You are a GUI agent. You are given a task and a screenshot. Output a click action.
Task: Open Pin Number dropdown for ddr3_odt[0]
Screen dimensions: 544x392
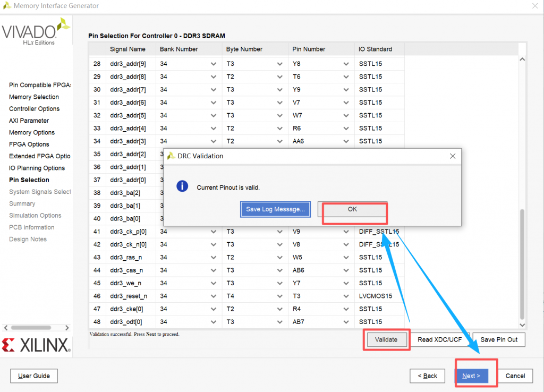(x=346, y=322)
